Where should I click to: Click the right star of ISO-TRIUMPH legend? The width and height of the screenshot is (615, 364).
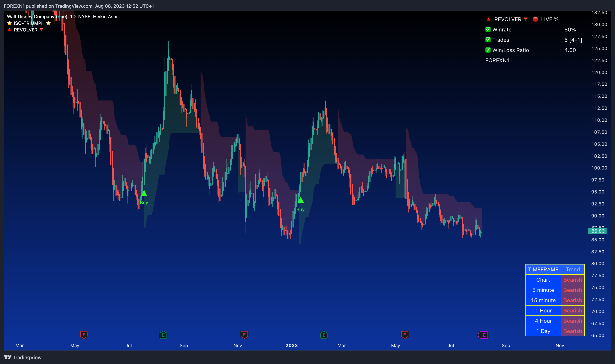click(48, 23)
